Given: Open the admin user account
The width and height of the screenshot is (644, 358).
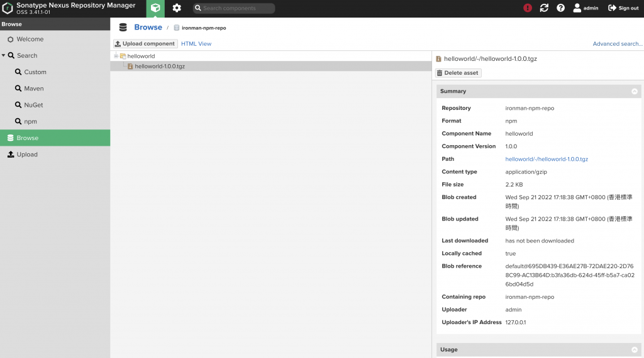Looking at the screenshot, I should pos(586,8).
